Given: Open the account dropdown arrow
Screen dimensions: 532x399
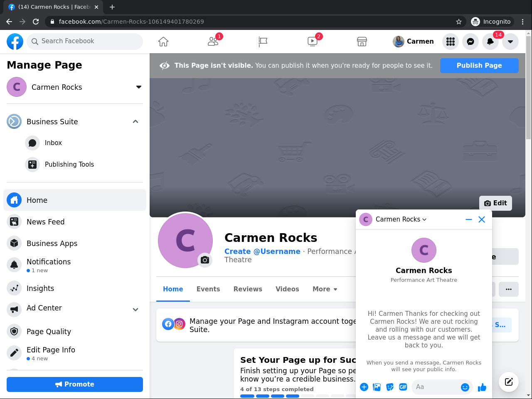Looking at the screenshot, I should [x=510, y=42].
